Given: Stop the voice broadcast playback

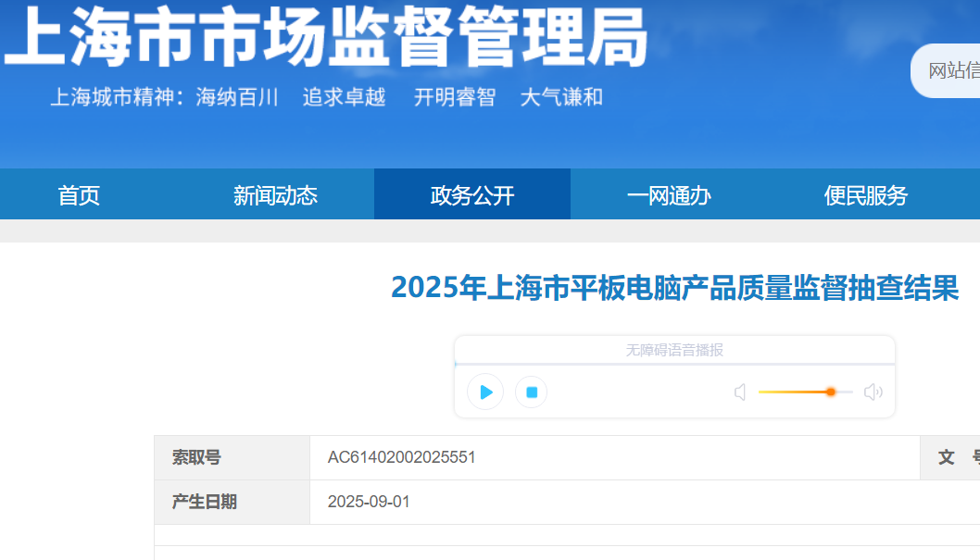Looking at the screenshot, I should [532, 392].
